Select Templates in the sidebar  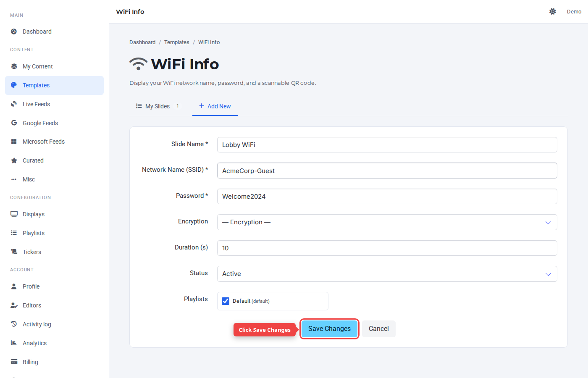coord(54,85)
